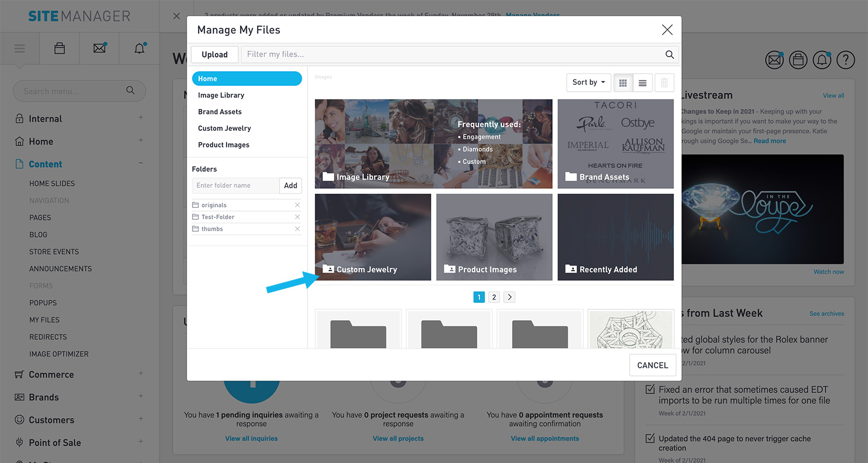Open the Product Images folder thumbnail
The image size is (868, 463).
[x=494, y=237]
